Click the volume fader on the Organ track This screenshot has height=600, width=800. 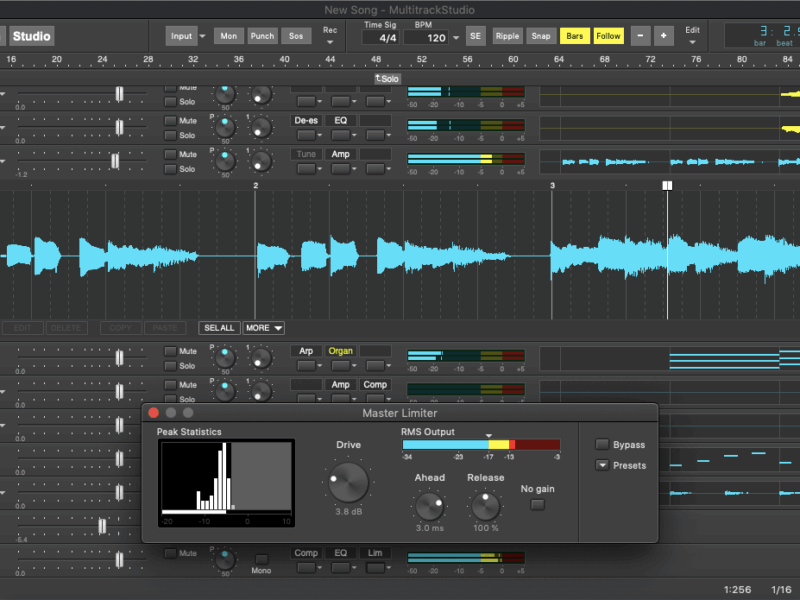tap(119, 357)
